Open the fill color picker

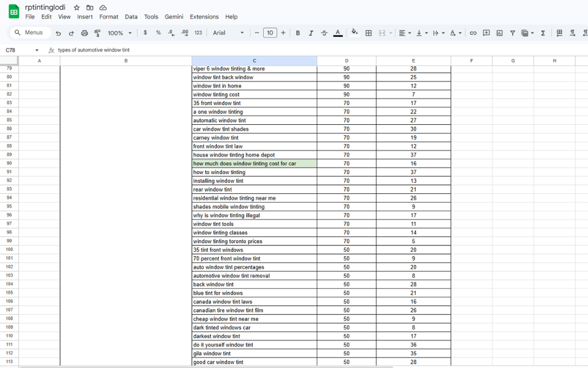(354, 33)
